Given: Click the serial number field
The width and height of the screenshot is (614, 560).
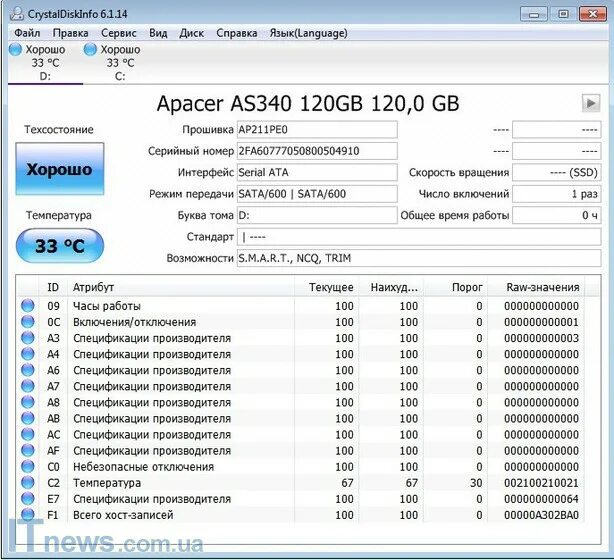Looking at the screenshot, I should [x=317, y=151].
